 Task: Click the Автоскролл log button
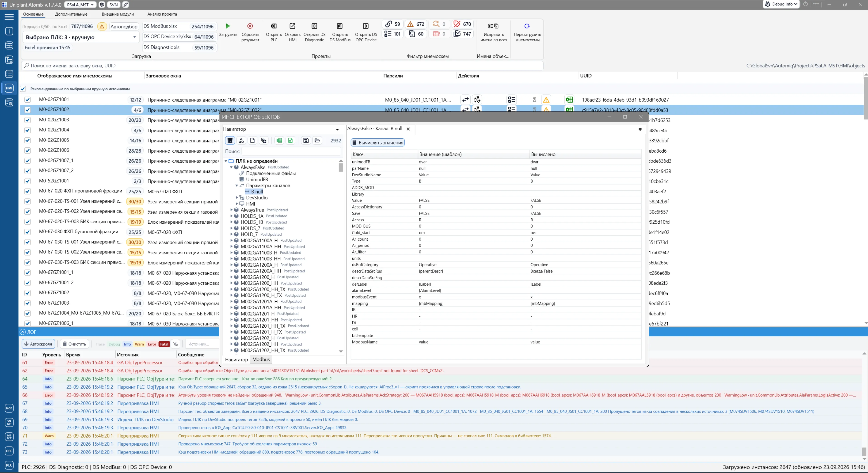pyautogui.click(x=38, y=344)
